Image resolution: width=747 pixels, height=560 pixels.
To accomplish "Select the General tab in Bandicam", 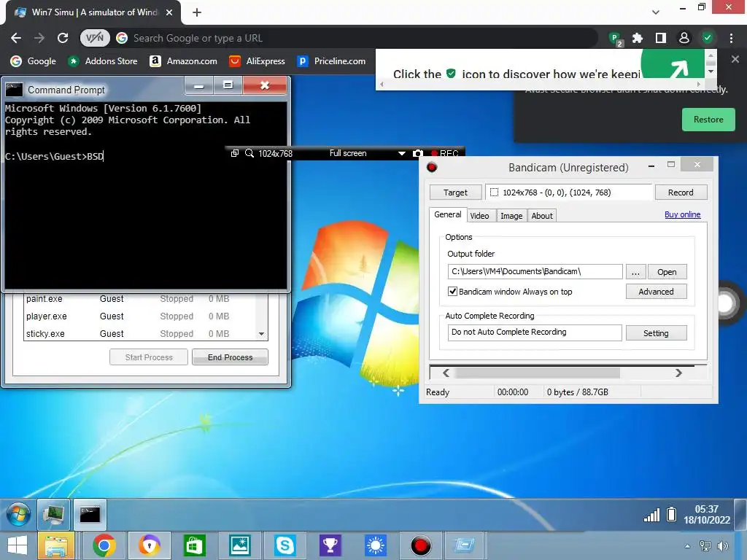I will (448, 215).
